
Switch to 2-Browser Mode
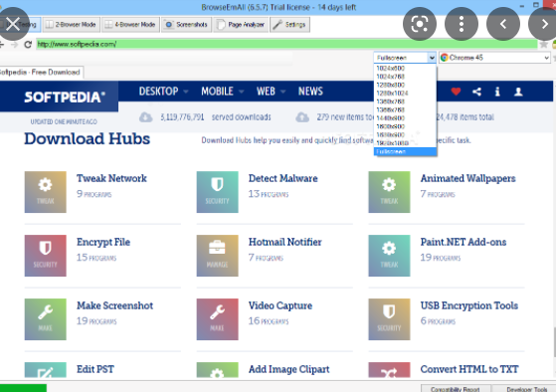coord(72,25)
